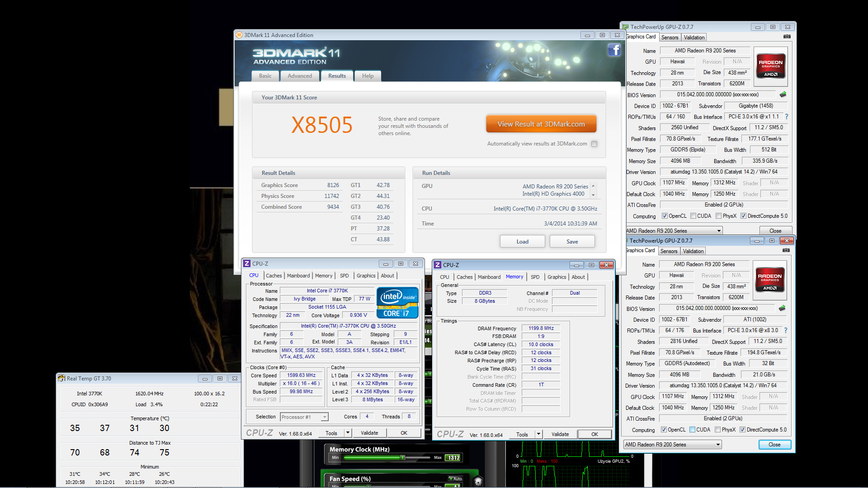This screenshot has width=868, height=488.
Task: Click View Result at 3DMark.com button
Action: [x=541, y=124]
